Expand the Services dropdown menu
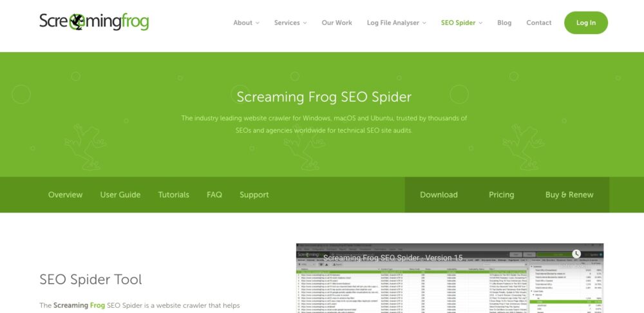The width and height of the screenshot is (644, 313). 290,23
